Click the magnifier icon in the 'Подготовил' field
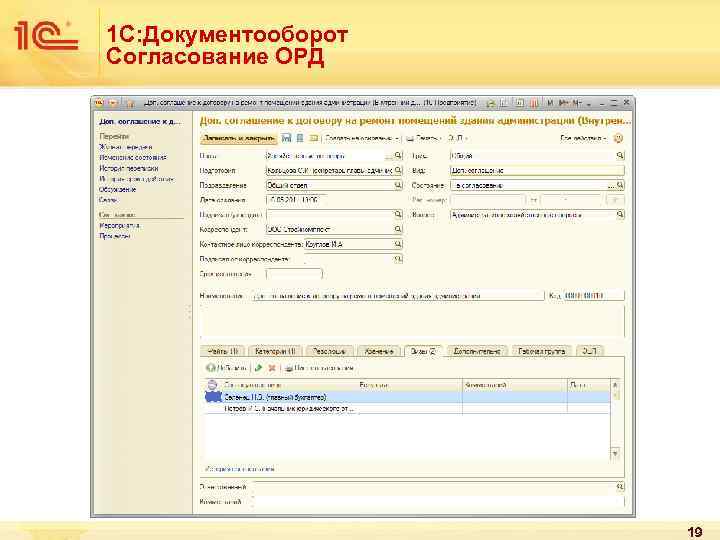Image resolution: width=720 pixels, height=540 pixels. point(398,170)
